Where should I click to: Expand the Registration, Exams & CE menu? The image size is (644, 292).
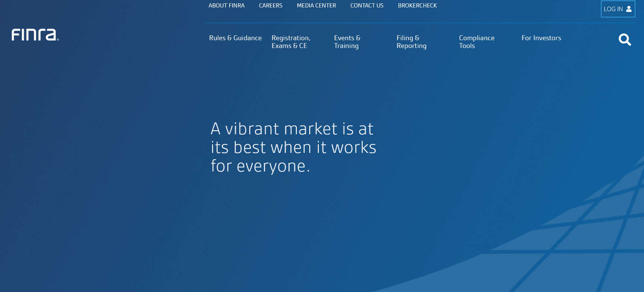click(x=291, y=42)
